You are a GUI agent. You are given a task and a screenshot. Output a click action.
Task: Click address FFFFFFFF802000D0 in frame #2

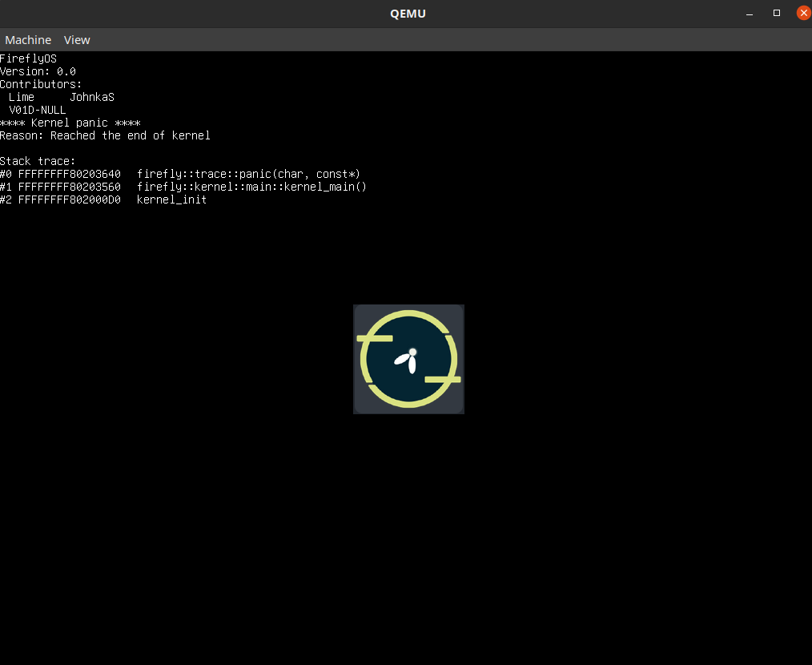coord(70,199)
